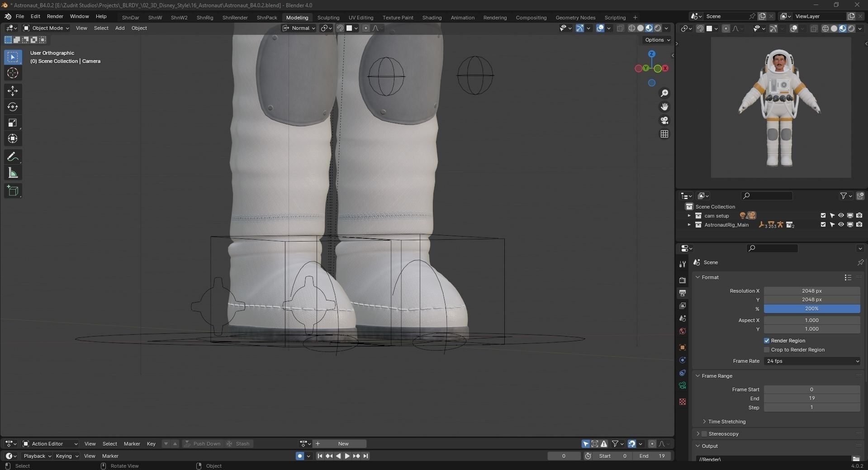Screen dimensions: 868x470
Task: Toggle Render Region checkbox
Action: click(767, 341)
